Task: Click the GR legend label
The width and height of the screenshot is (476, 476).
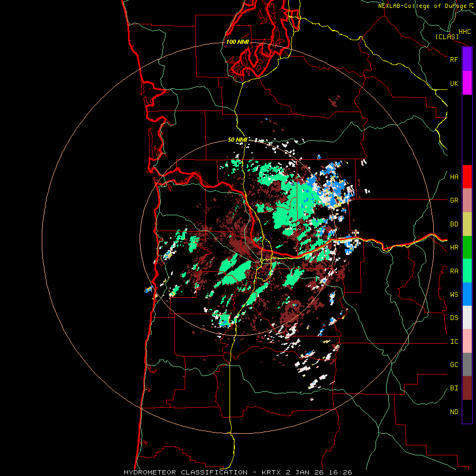Action: pos(454,200)
